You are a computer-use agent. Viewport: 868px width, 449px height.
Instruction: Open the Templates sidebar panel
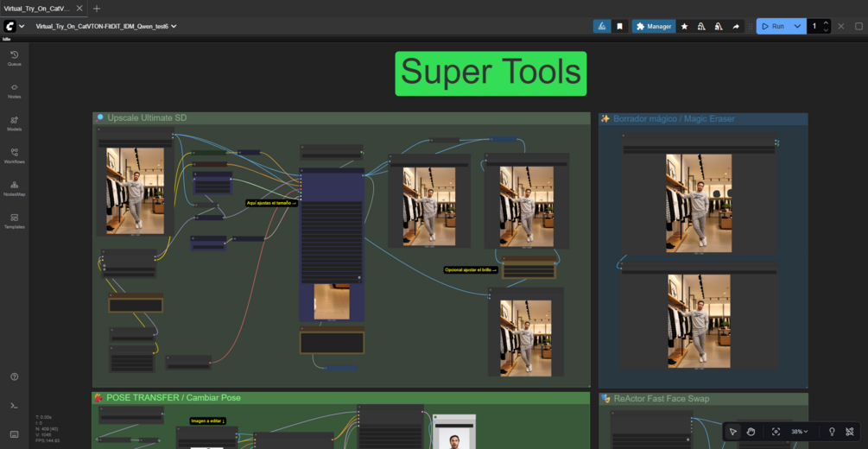pyautogui.click(x=15, y=221)
